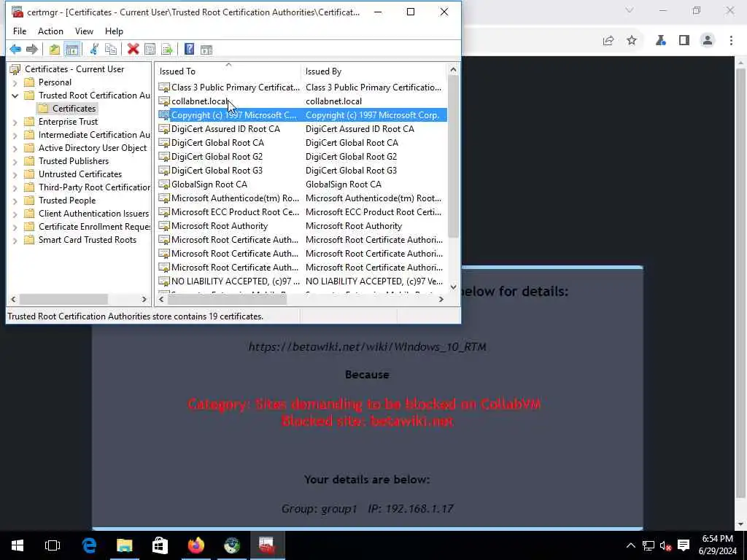Toggle Show/Hide Action Pane icon
This screenshot has height=560, width=747.
[206, 49]
